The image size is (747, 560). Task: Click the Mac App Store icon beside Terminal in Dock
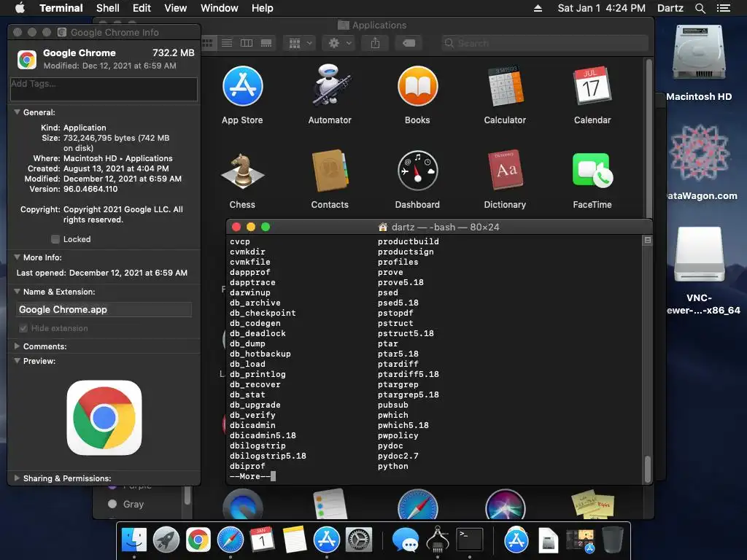[x=516, y=540]
